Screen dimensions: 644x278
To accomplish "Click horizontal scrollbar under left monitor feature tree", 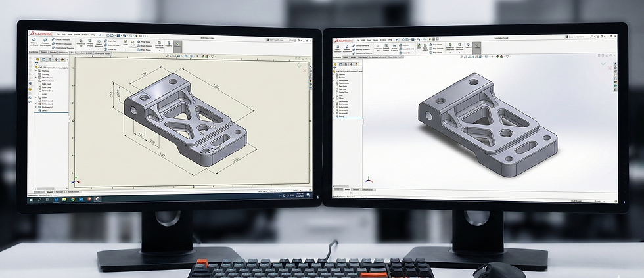I will (x=51, y=189).
